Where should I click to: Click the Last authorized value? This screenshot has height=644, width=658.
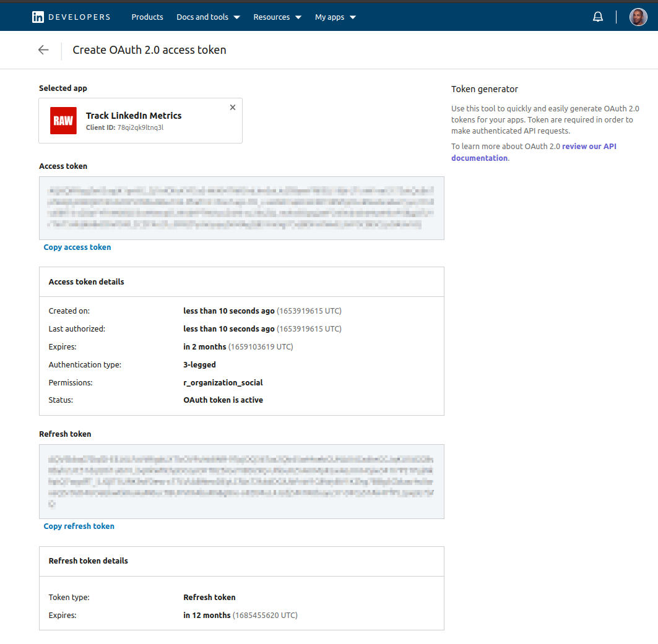(262, 328)
